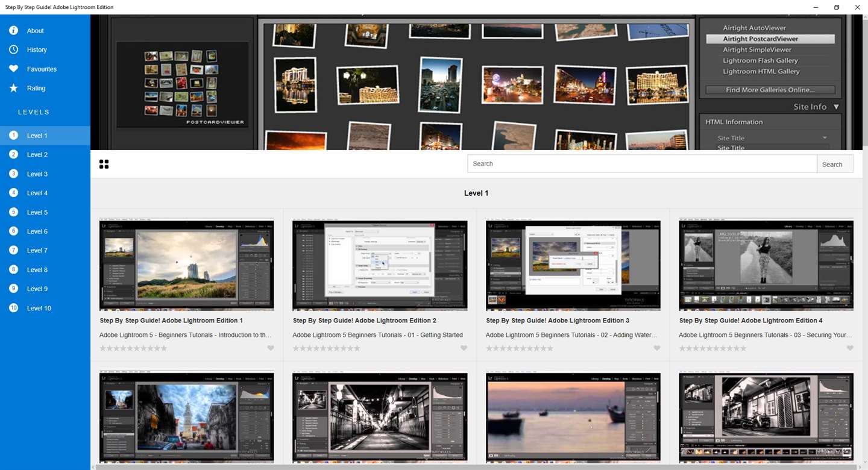Click the Favourites heart icon in sidebar
The height and width of the screenshot is (470, 868).
tap(14, 69)
